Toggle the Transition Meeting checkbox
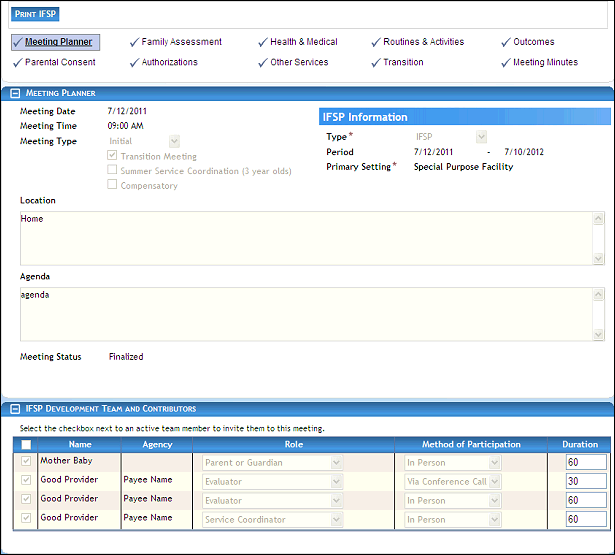The height and width of the screenshot is (555, 615). click(x=113, y=157)
